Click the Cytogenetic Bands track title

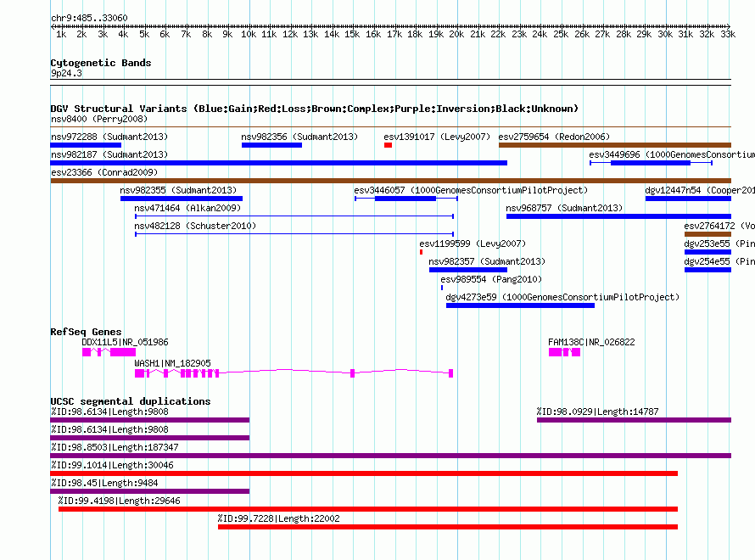[x=101, y=63]
